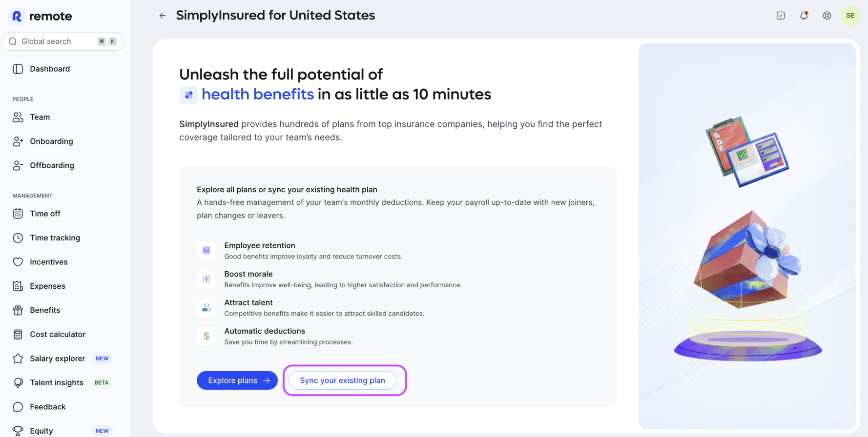Click the Cost calculator icon
The image size is (868, 437).
click(x=18, y=335)
